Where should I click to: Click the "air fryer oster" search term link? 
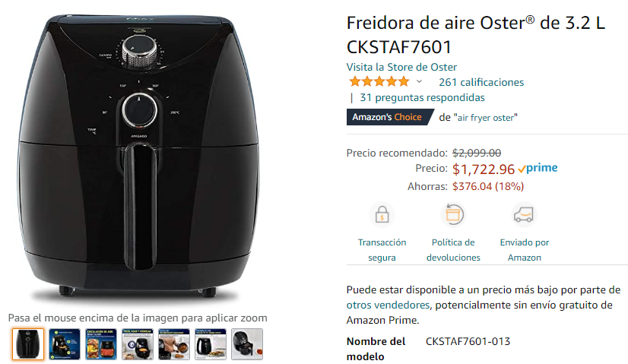[x=485, y=118]
